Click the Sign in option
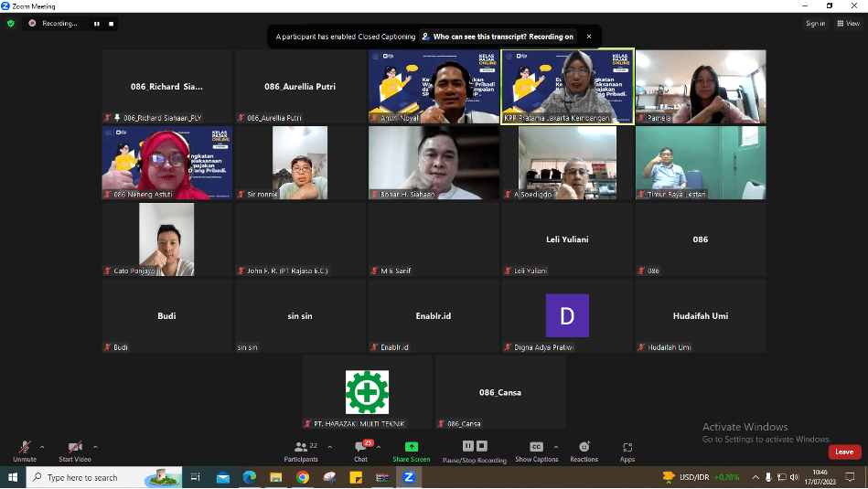Viewport: 868px width, 489px height. tap(815, 24)
